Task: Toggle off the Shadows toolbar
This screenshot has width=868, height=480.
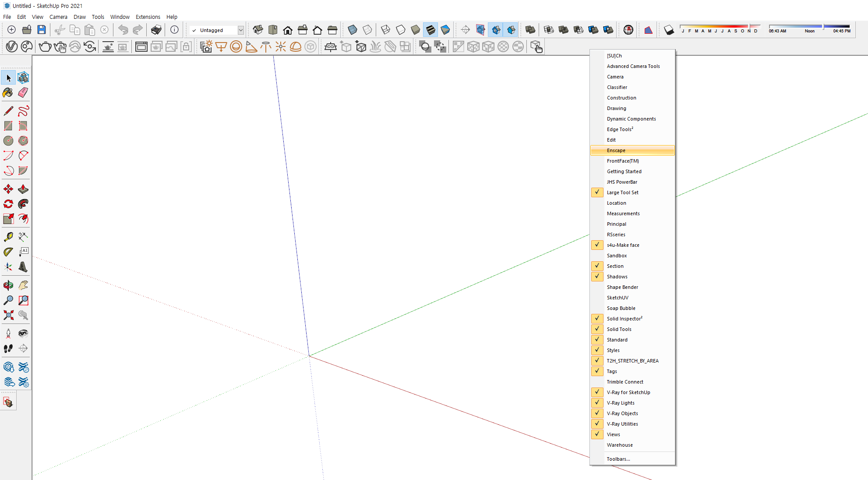Action: [617, 277]
